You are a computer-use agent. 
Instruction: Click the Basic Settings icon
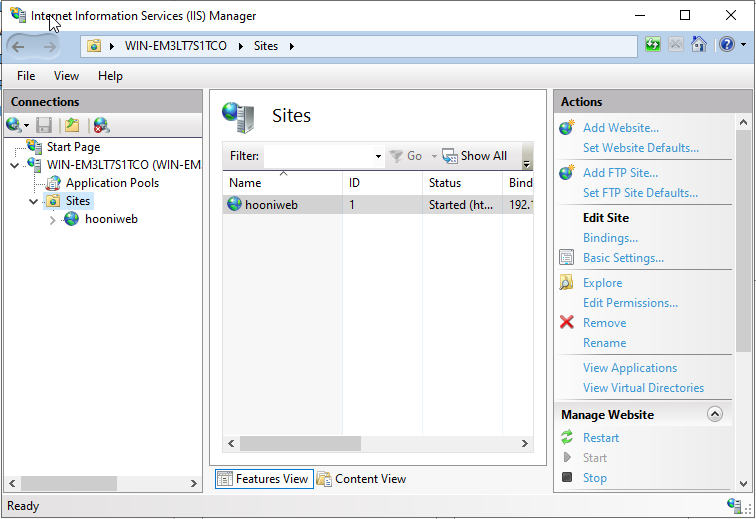[x=567, y=257]
